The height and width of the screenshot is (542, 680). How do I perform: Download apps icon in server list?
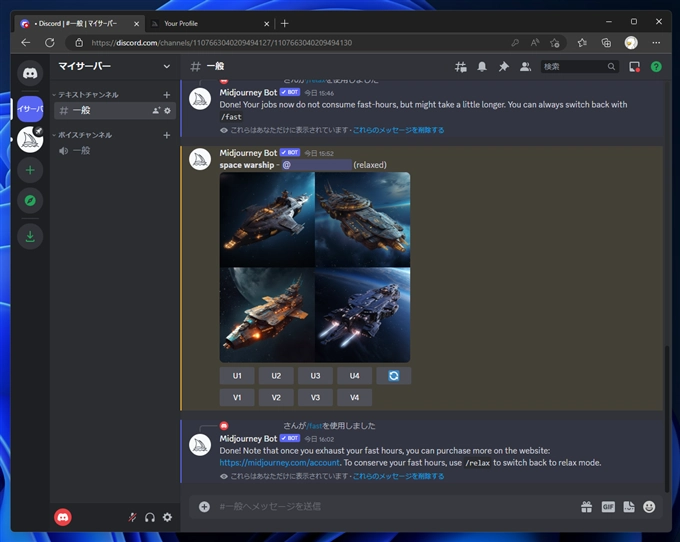click(30, 236)
